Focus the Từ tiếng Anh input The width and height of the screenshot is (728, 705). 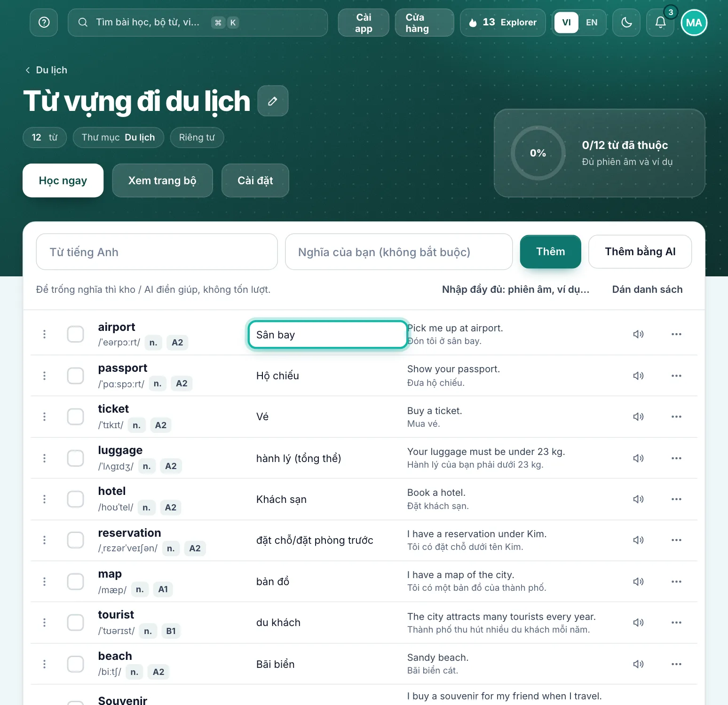point(157,252)
